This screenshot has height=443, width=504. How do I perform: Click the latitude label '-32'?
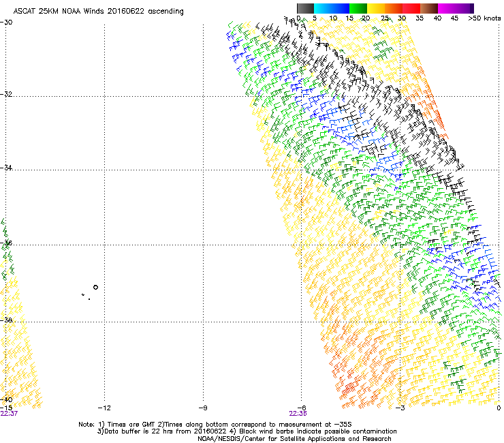pyautogui.click(x=6, y=94)
